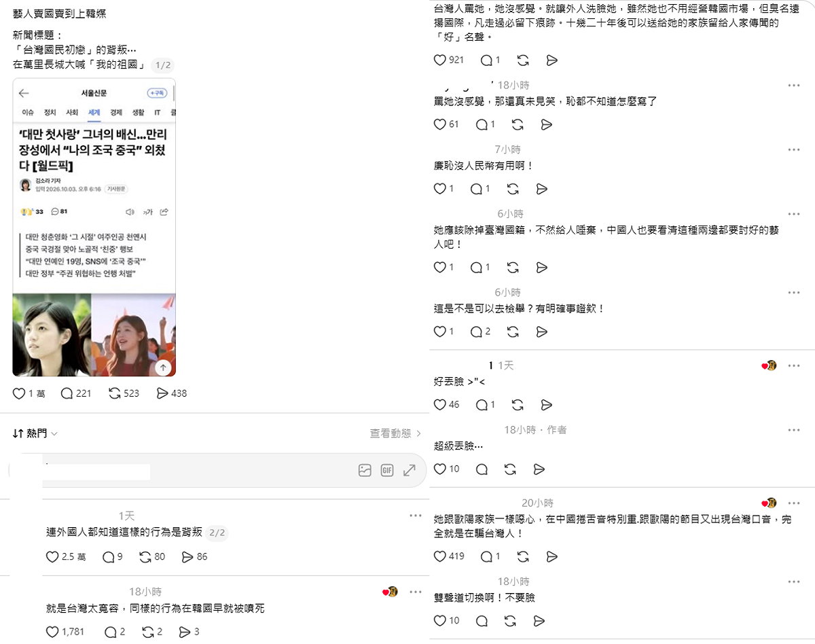Image resolution: width=815 pixels, height=644 pixels.
Task: Like the comment 連外國人都知道這樣的行為是背叛
Action: 52,557
